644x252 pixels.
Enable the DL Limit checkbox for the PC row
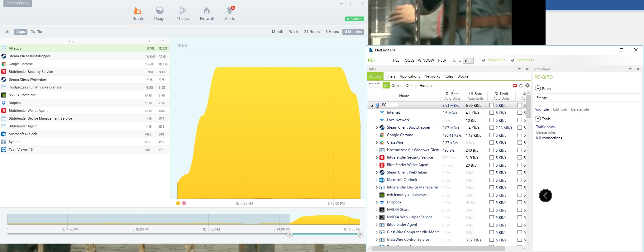tap(492, 105)
